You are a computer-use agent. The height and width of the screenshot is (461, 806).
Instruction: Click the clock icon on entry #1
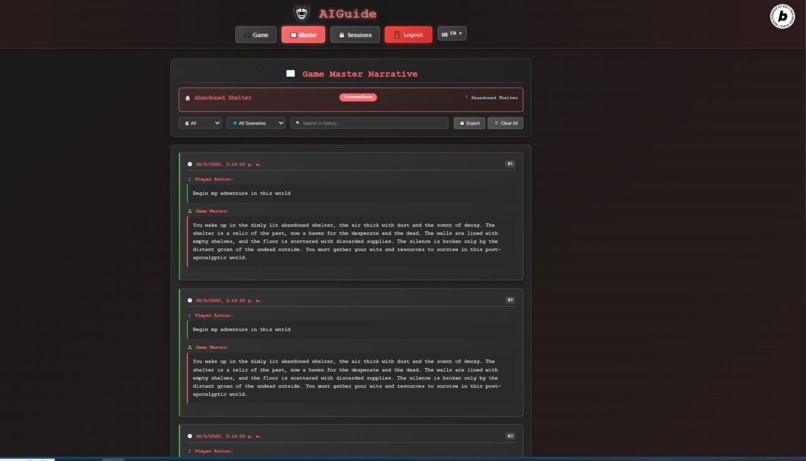tap(190, 164)
